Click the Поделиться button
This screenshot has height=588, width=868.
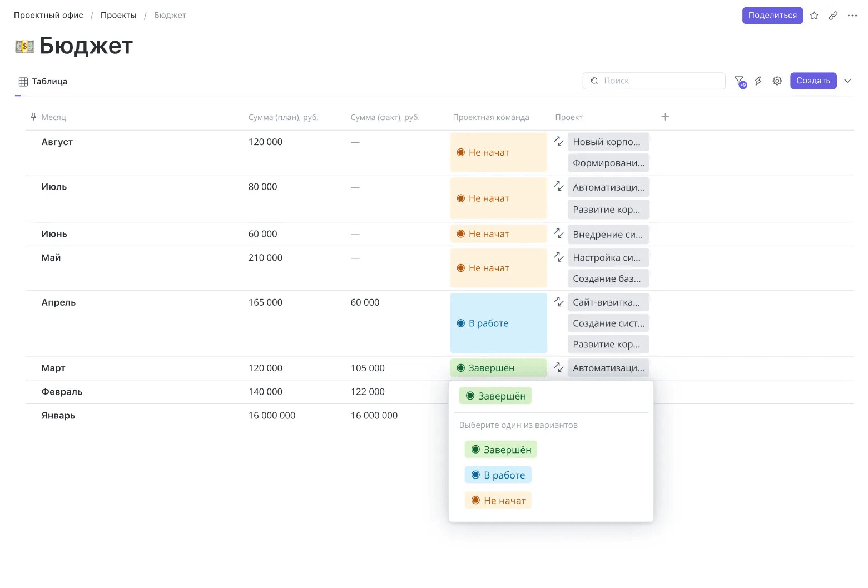[772, 16]
